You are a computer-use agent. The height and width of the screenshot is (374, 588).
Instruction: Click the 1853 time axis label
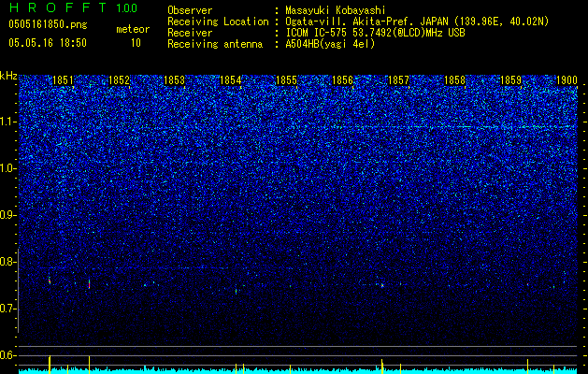pos(175,80)
